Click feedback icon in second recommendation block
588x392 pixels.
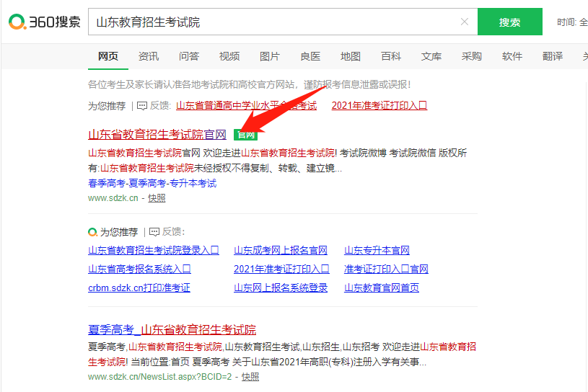pos(154,232)
